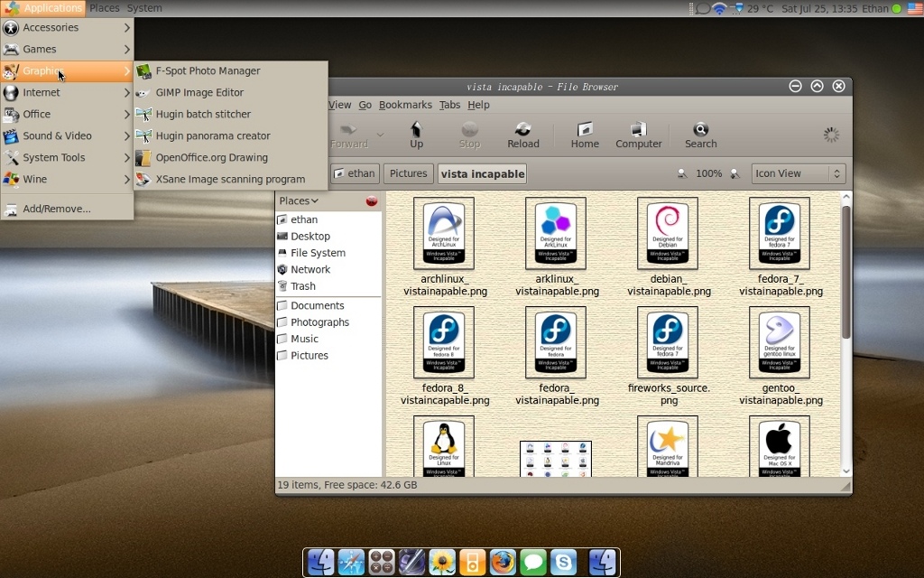This screenshot has width=924, height=578.
Task: Open the Finder icon beside Skype in dock
Action: coord(602,562)
